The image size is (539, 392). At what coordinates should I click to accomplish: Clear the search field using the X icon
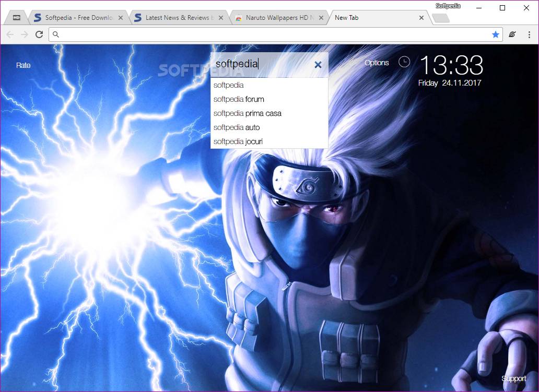click(318, 64)
